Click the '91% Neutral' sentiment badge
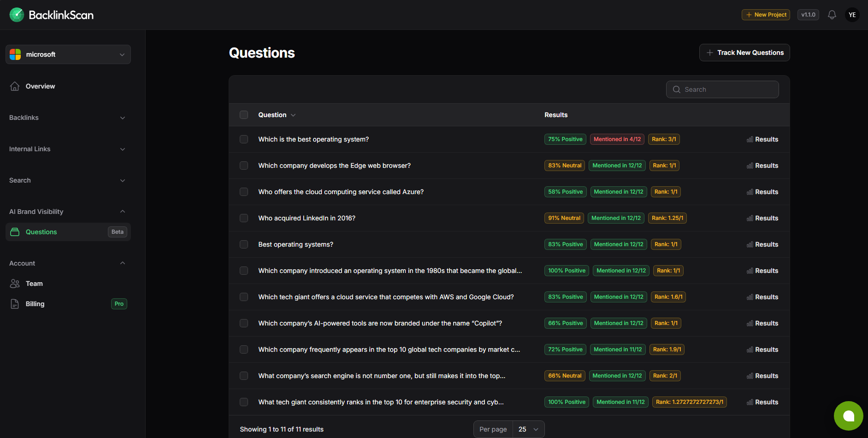 tap(564, 218)
